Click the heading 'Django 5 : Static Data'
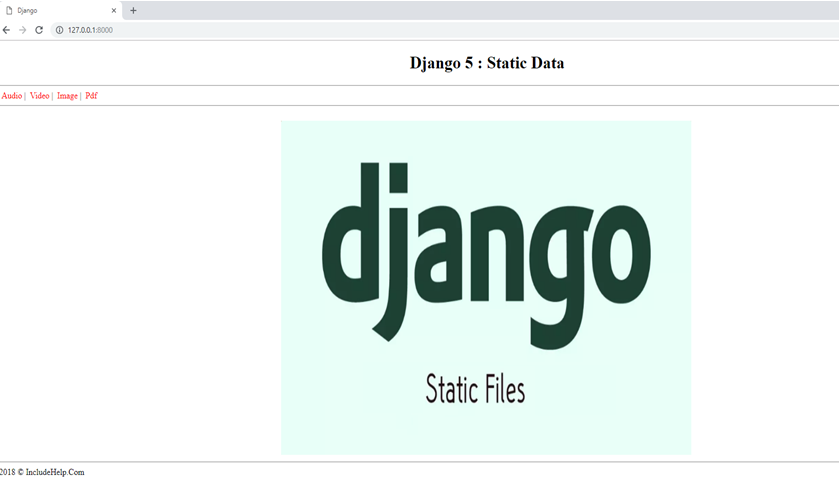This screenshot has width=839, height=482. pos(487,63)
